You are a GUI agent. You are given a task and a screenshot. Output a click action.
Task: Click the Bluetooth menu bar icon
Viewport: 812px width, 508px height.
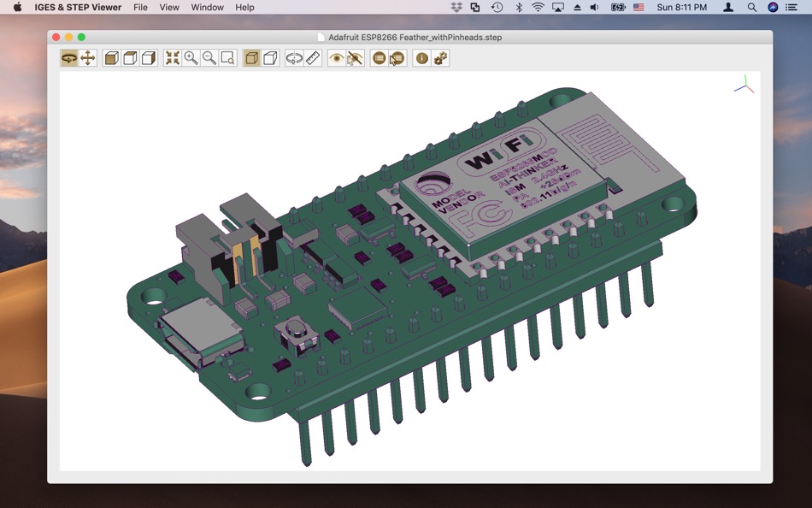point(518,7)
